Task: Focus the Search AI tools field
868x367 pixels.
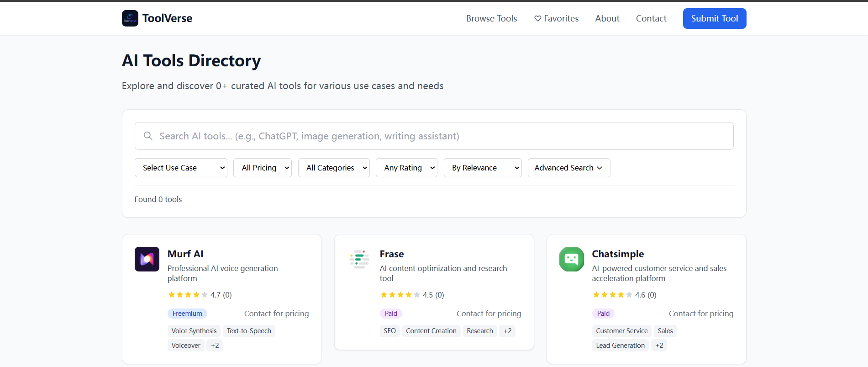Action: pyautogui.click(x=434, y=136)
